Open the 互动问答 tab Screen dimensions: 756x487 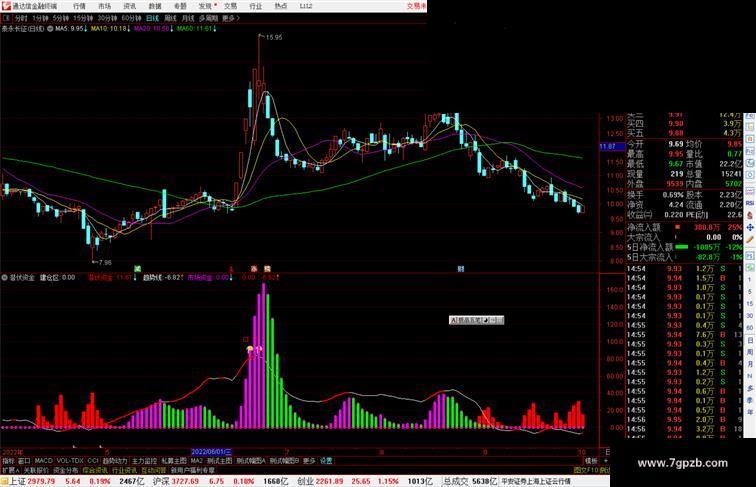154,470
